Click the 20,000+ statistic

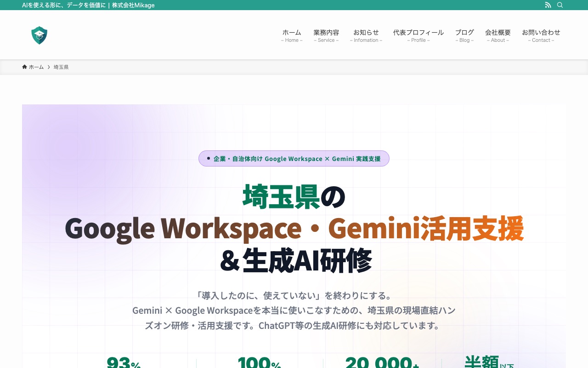[x=382, y=362]
